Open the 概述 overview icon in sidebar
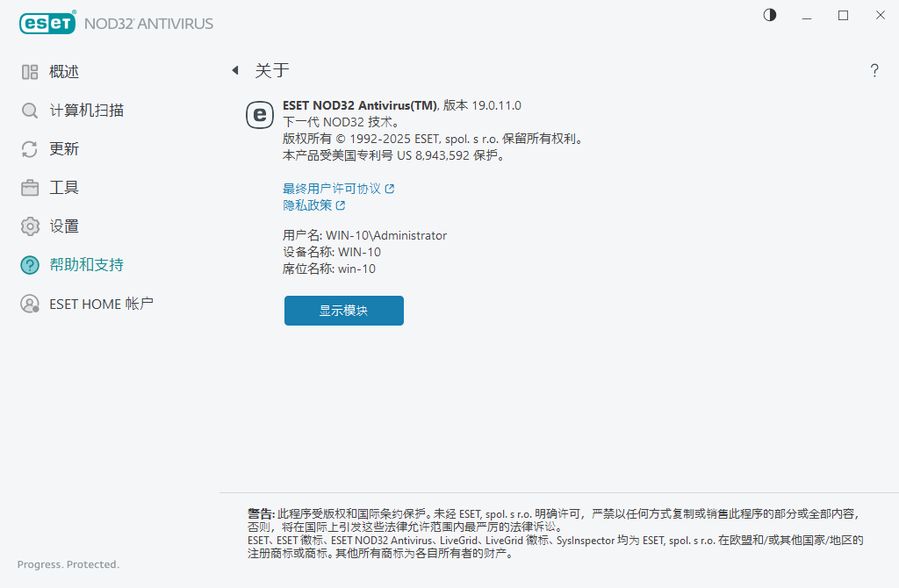Screen dimensions: 899x588 click(26, 72)
